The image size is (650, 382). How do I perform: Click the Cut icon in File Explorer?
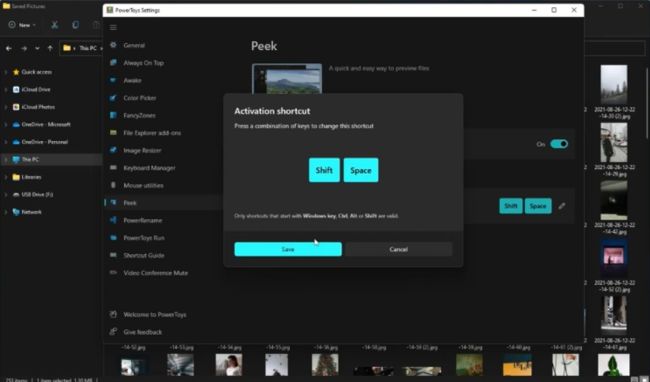[54, 25]
